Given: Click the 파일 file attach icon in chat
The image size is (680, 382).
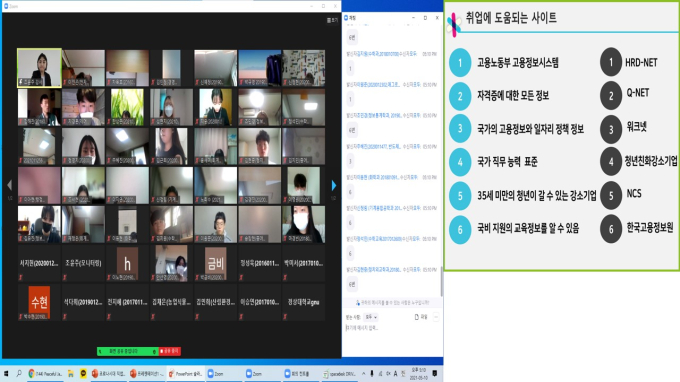Looking at the screenshot, I should (421, 317).
